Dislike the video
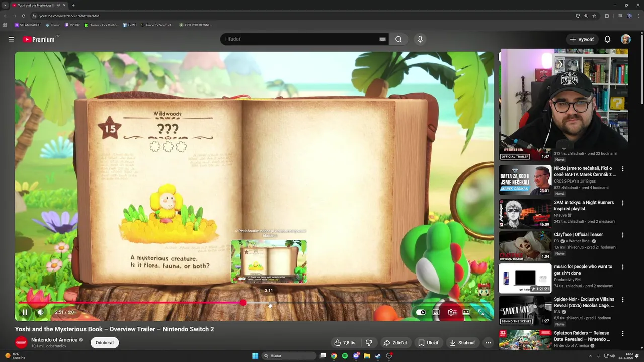Screen dimensions: 644x362 [369, 343]
